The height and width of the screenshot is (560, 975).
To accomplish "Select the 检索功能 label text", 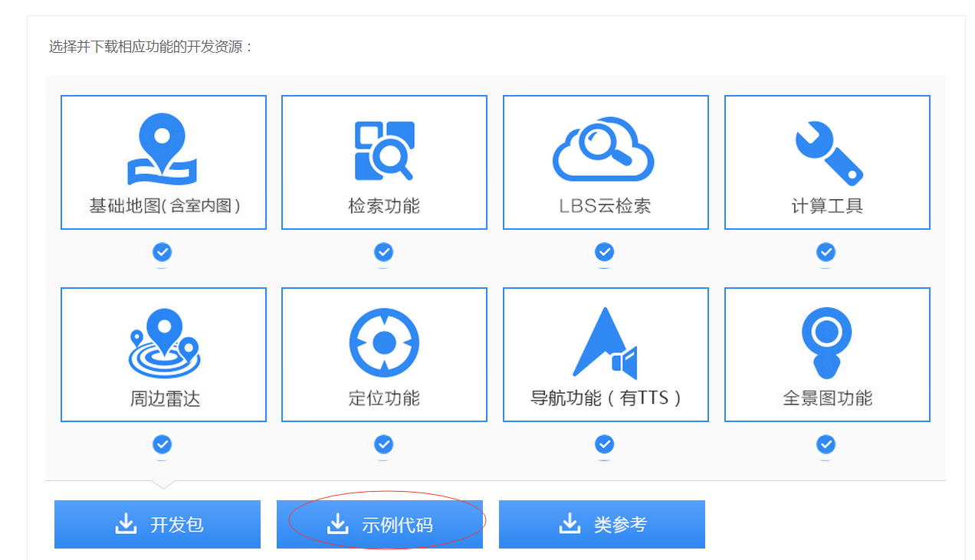I will coord(384,206).
